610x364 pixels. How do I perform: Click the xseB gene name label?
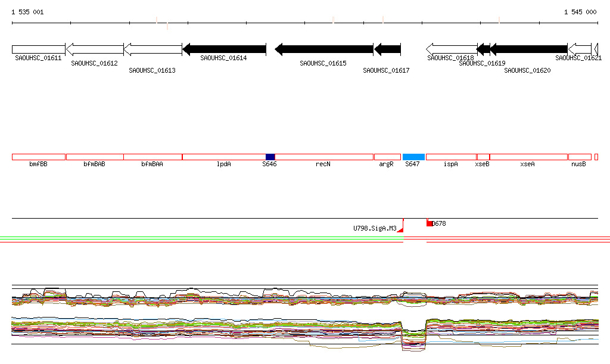(x=482, y=164)
